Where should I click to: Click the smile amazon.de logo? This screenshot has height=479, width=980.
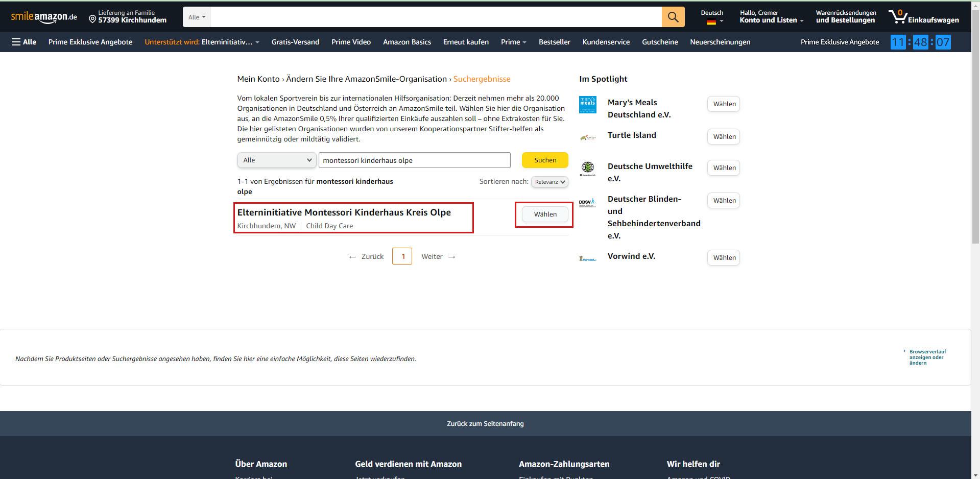tap(44, 17)
